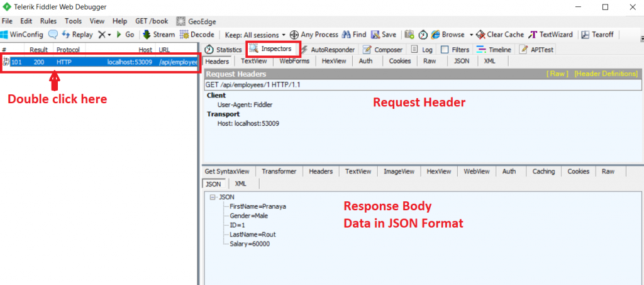Click the GeoEdge menu item
Image resolution: width=644 pixels, height=285 pixels.
pyautogui.click(x=196, y=21)
